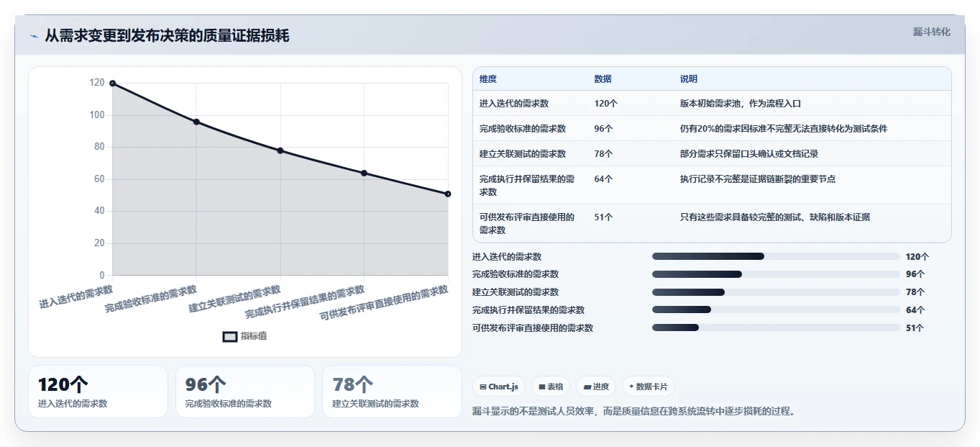Click the 维度 table column header
This screenshot has width=980, height=447.
coord(488,79)
